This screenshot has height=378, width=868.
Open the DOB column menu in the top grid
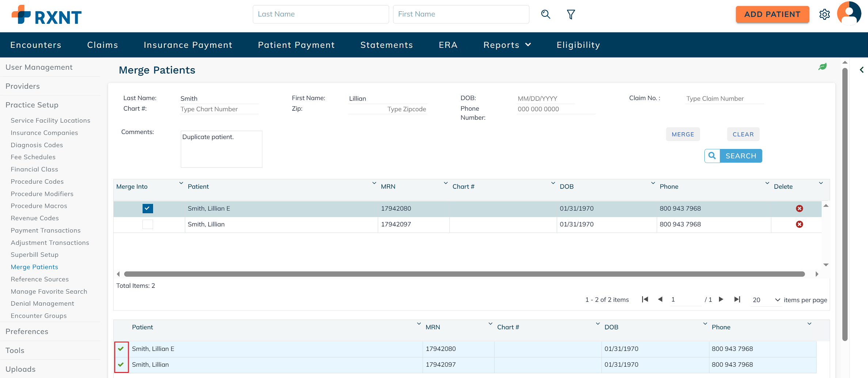pyautogui.click(x=652, y=183)
